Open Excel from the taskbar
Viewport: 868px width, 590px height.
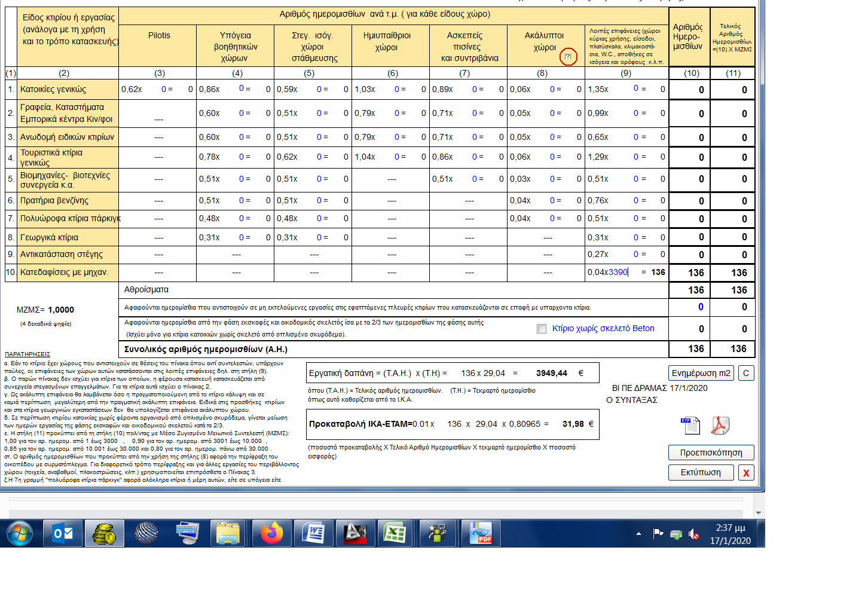coord(395,533)
